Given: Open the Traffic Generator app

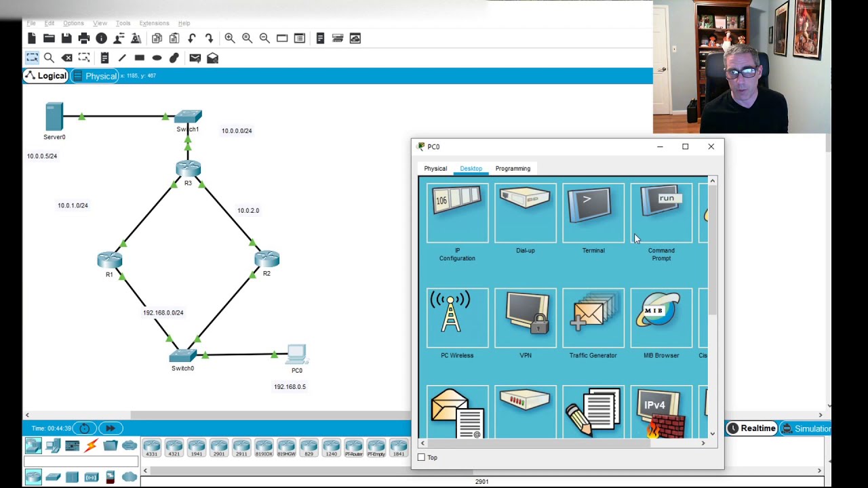Looking at the screenshot, I should coord(593,318).
